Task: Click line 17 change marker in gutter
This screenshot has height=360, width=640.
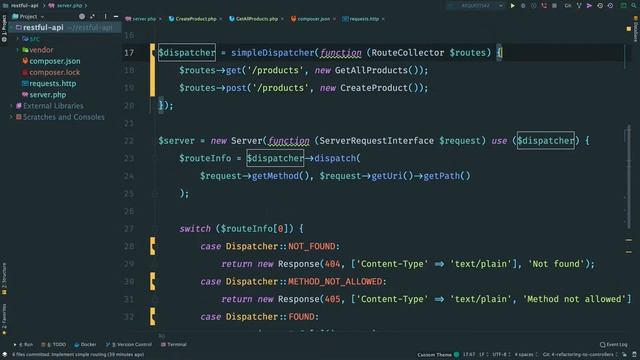Action: [152, 53]
